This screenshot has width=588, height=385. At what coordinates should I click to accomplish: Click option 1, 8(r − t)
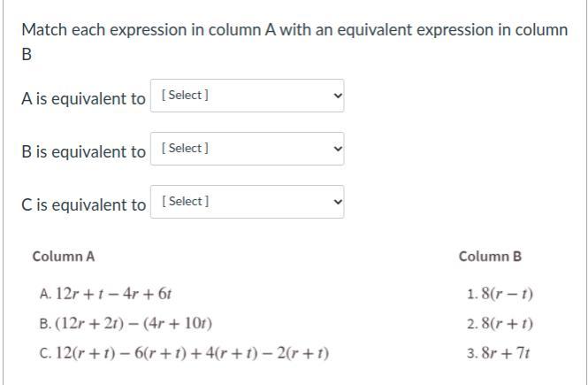[500, 294]
